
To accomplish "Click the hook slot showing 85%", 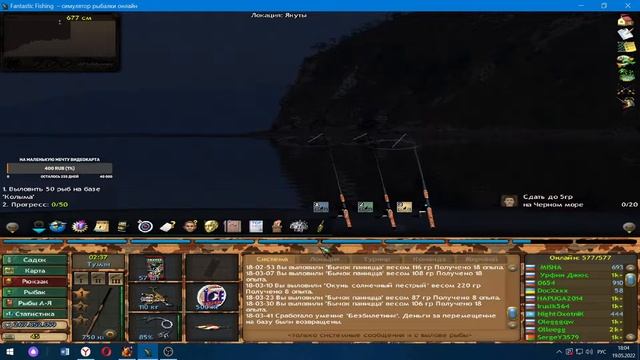I will click(x=155, y=327).
